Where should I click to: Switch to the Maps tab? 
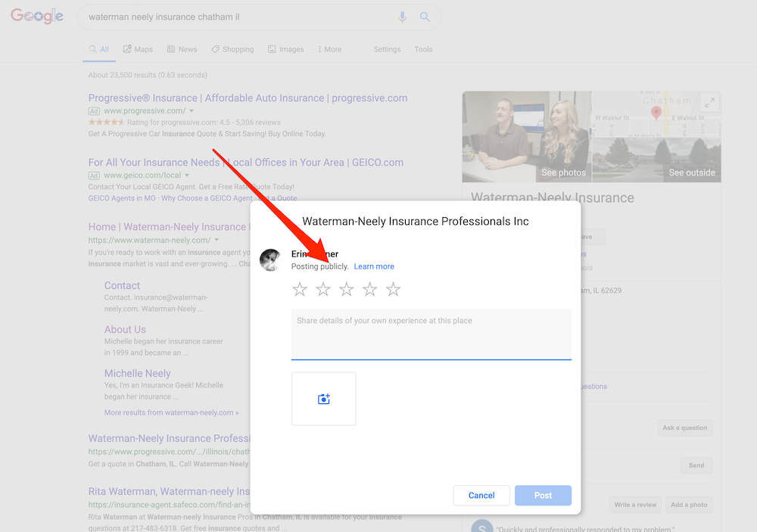pyautogui.click(x=138, y=49)
